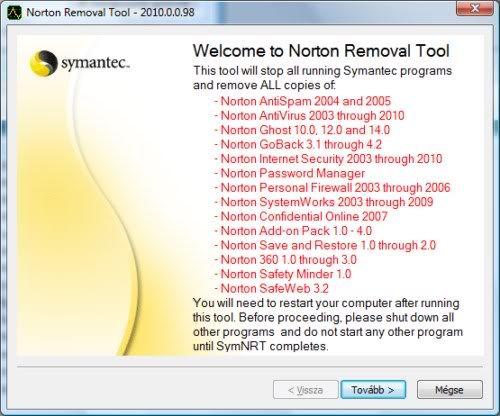Click the Tovább > next button

(x=373, y=390)
